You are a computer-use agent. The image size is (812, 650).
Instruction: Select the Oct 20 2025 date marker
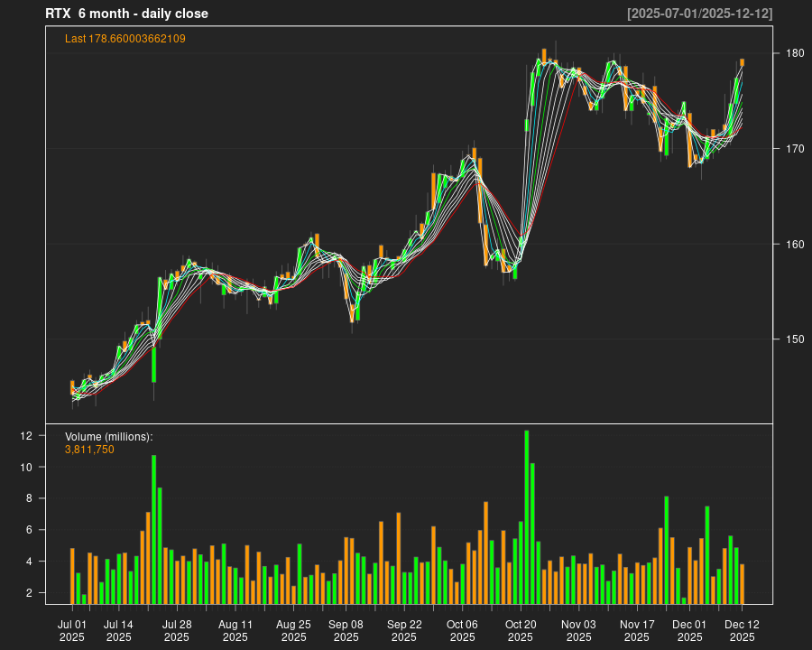pos(521,630)
